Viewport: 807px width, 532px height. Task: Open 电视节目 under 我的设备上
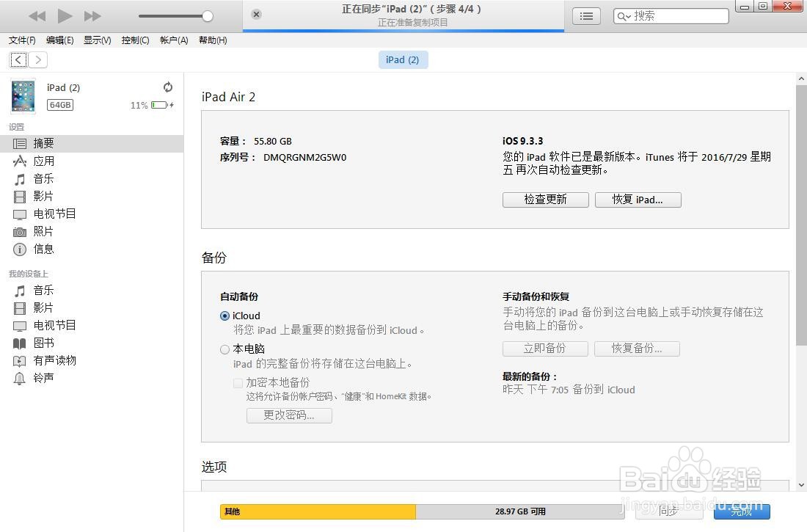tap(92, 326)
